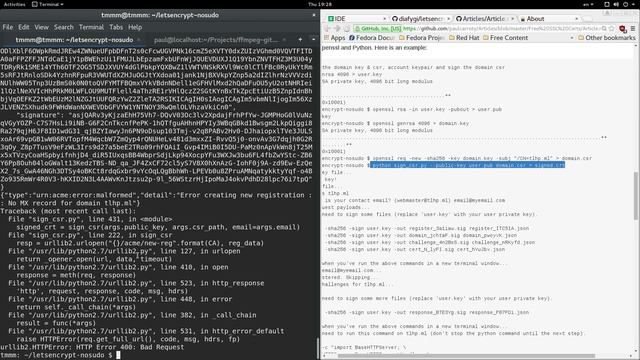
Task: Click terminal line 'urllib2.HTTPError: HTTP Error 400: Bad Request'
Action: click(x=92, y=347)
